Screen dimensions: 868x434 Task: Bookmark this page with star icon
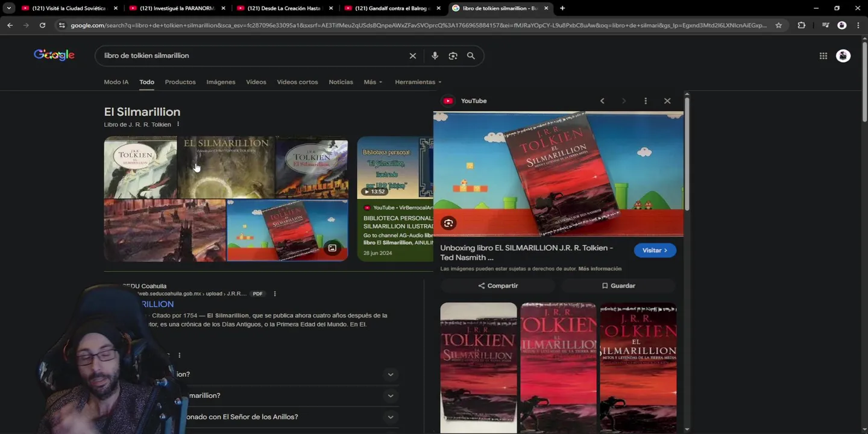coord(778,25)
